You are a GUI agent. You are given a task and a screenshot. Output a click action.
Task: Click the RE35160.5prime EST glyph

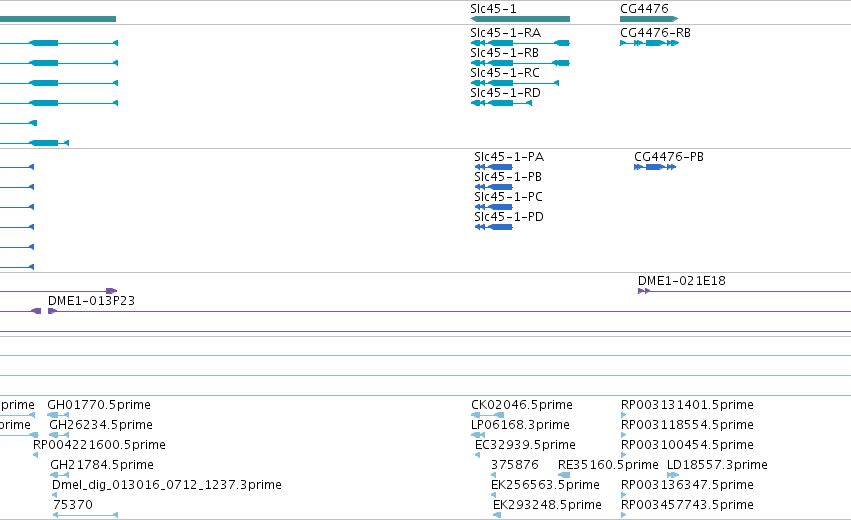tap(564, 475)
